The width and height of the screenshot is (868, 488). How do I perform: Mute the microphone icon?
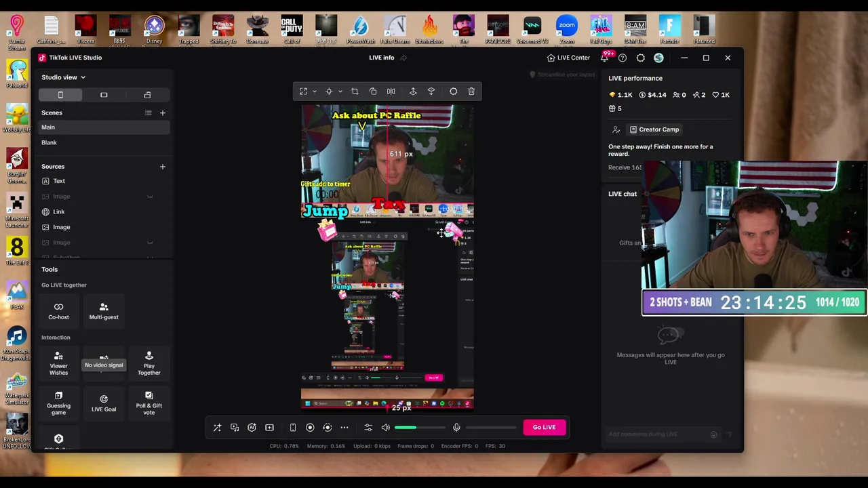[x=456, y=428]
